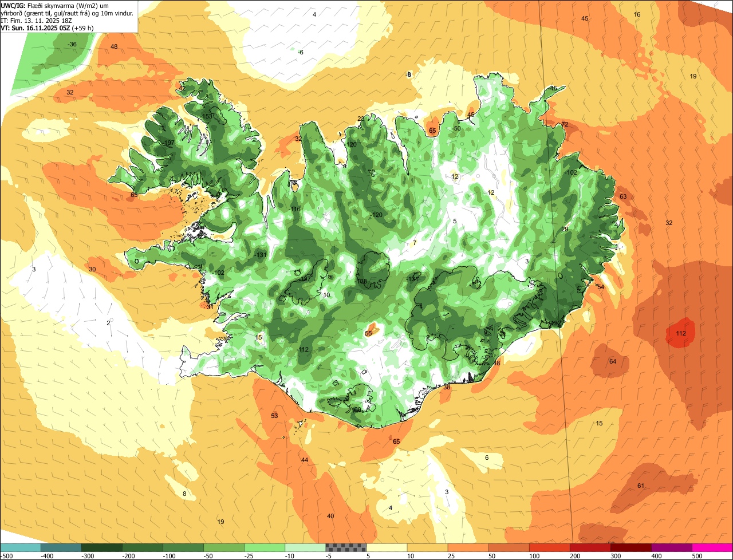Image resolution: width=733 pixels, height=560 pixels.
Task: Select the pale yellow 5 to 10 swatch
Action: pyautogui.click(x=387, y=547)
